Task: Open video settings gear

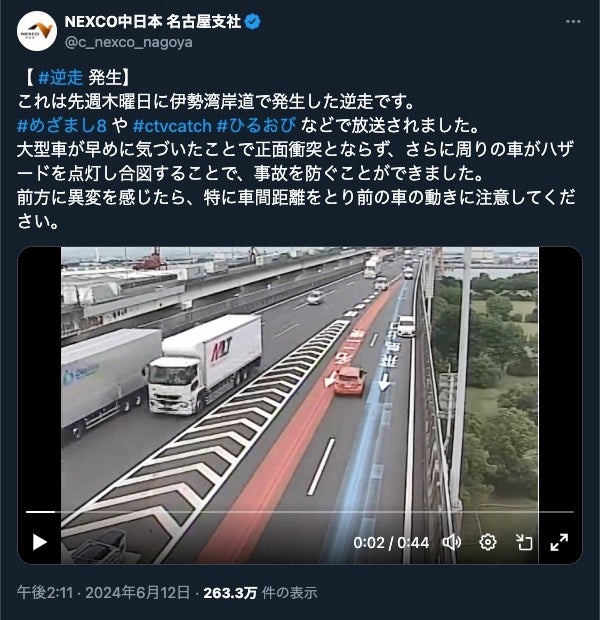Action: [x=488, y=542]
